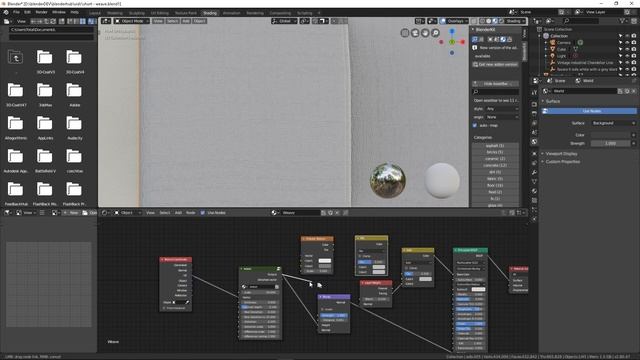Click the outliner search field

click(582, 21)
